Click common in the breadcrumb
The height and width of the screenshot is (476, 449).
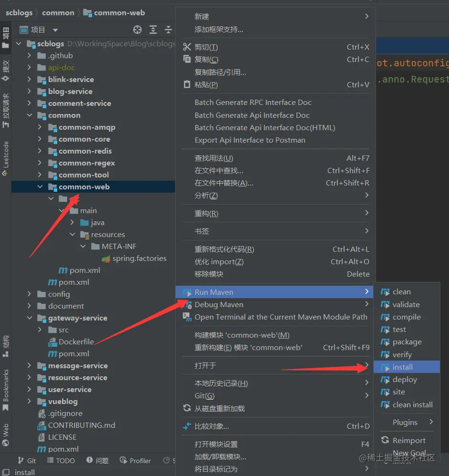click(x=58, y=13)
